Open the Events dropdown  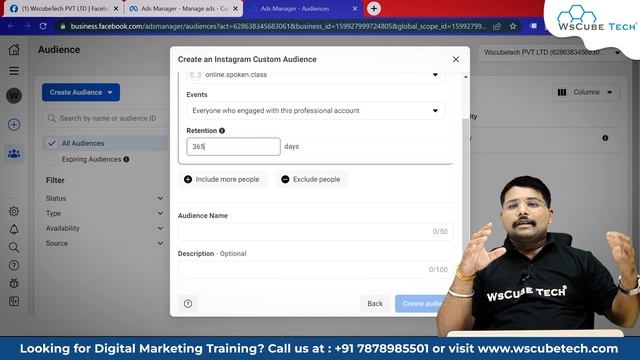point(316,111)
